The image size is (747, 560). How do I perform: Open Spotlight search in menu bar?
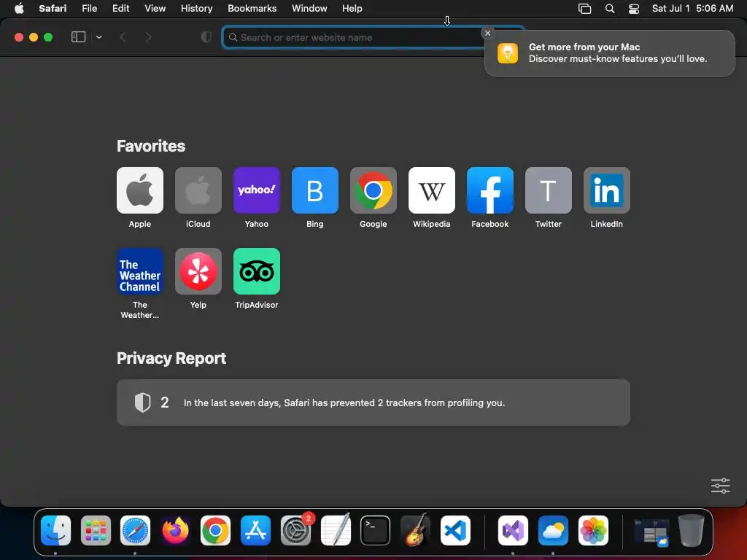point(609,9)
